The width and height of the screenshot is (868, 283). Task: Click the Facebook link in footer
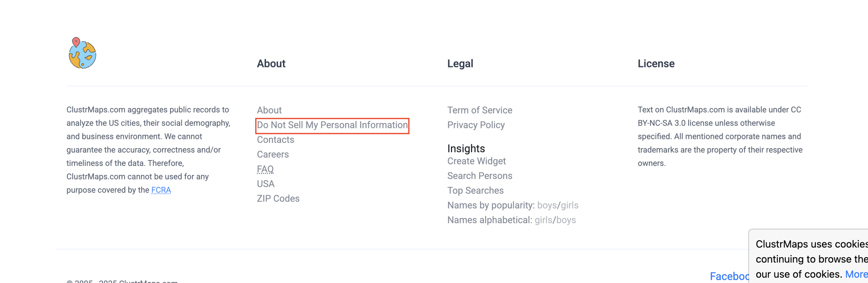pyautogui.click(x=729, y=276)
